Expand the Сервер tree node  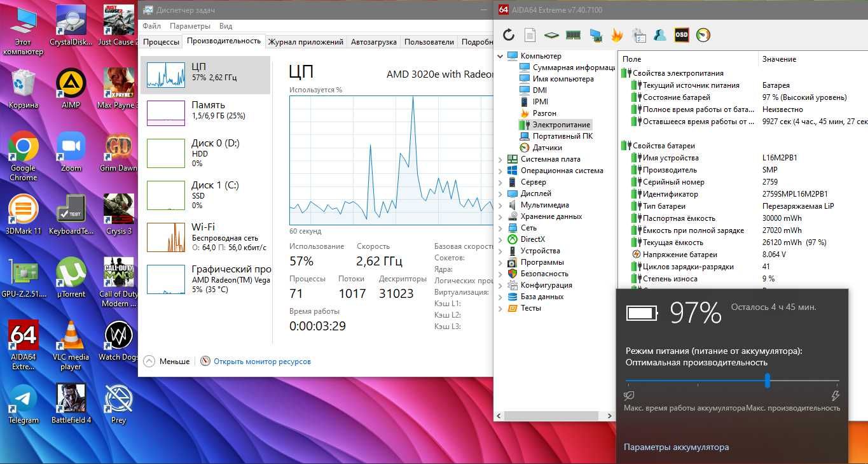[500, 182]
